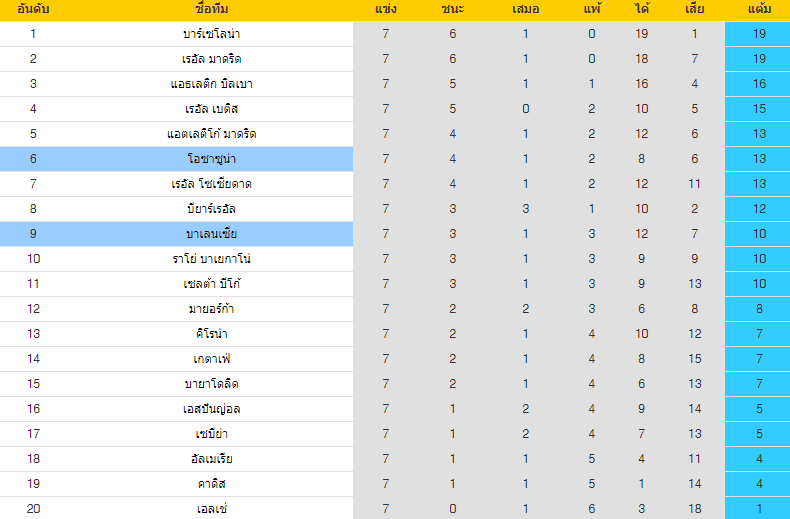The image size is (790, 519).
Task: Click มายอร์ก้า points value 8
Action: pyautogui.click(x=759, y=309)
